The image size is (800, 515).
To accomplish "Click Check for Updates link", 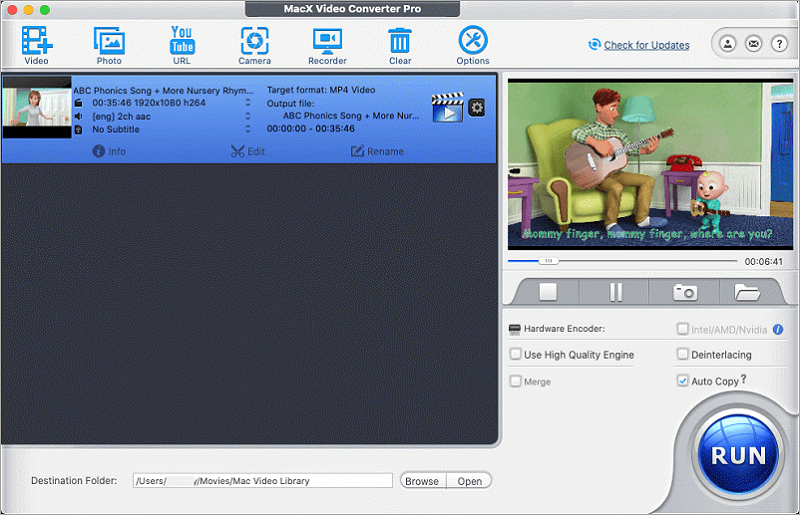I will 646,45.
